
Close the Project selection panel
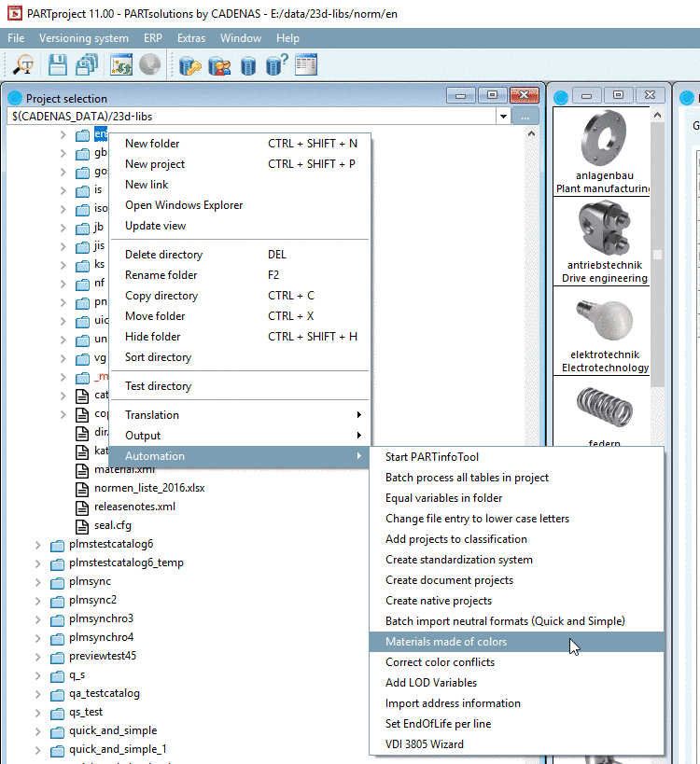[x=524, y=95]
